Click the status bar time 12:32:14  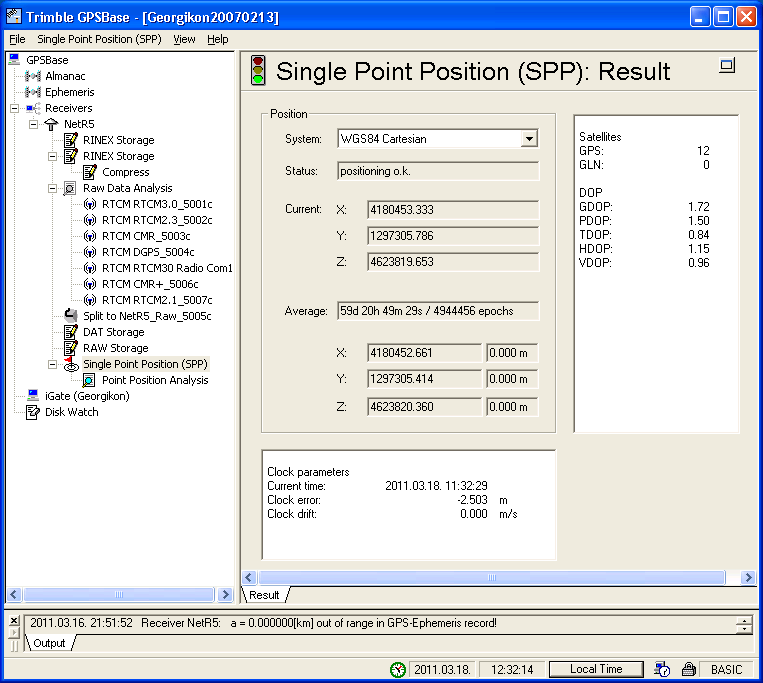512,670
